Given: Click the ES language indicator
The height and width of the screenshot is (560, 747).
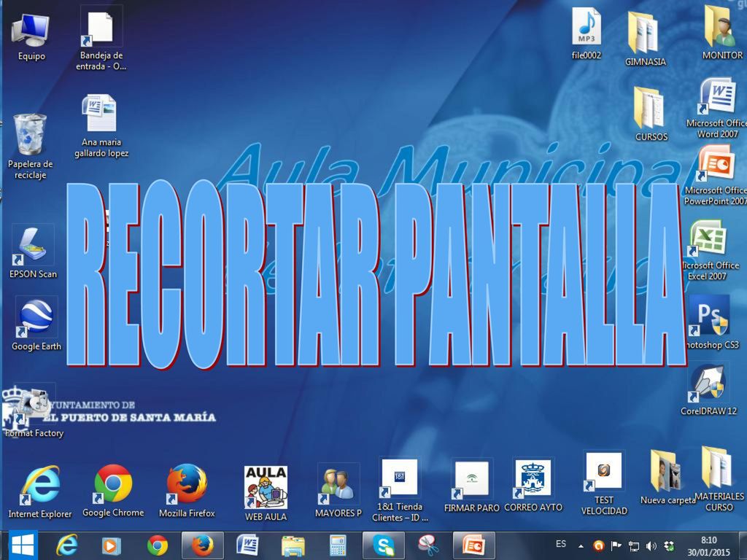Looking at the screenshot, I should (561, 544).
